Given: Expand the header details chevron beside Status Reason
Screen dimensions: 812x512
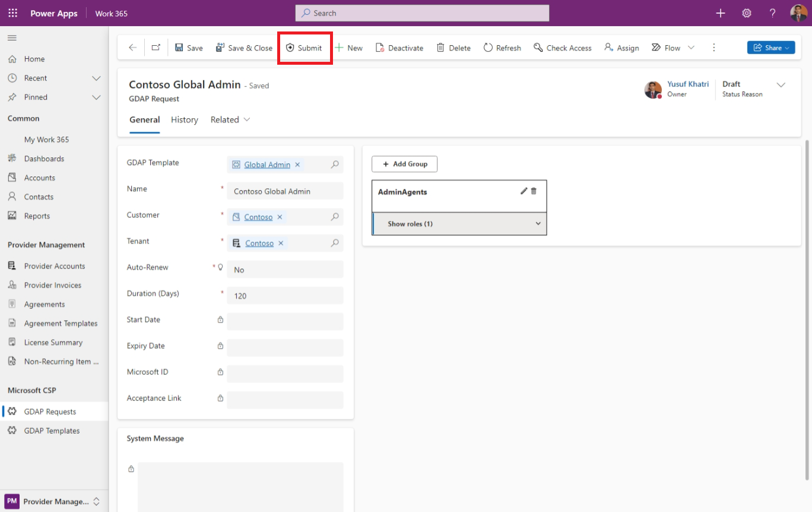Looking at the screenshot, I should [781, 85].
